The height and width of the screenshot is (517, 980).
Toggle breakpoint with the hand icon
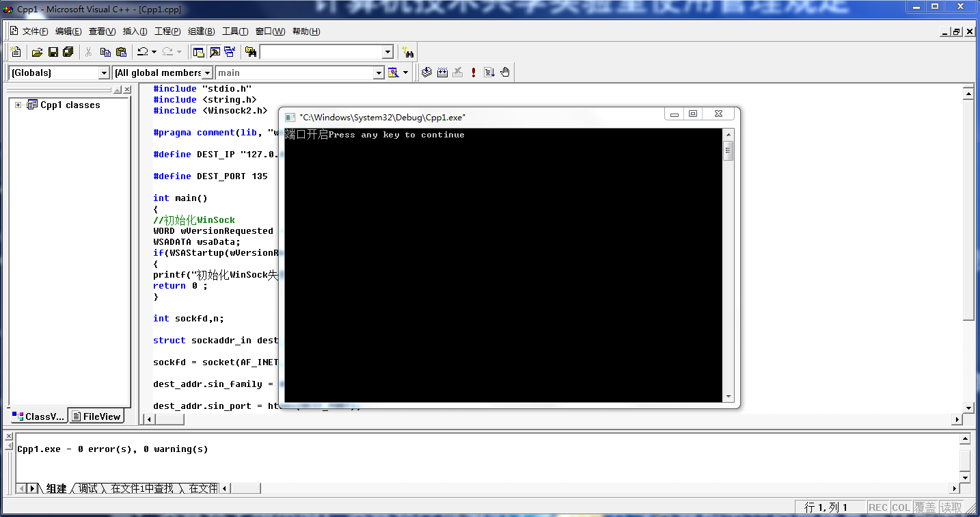coord(505,72)
